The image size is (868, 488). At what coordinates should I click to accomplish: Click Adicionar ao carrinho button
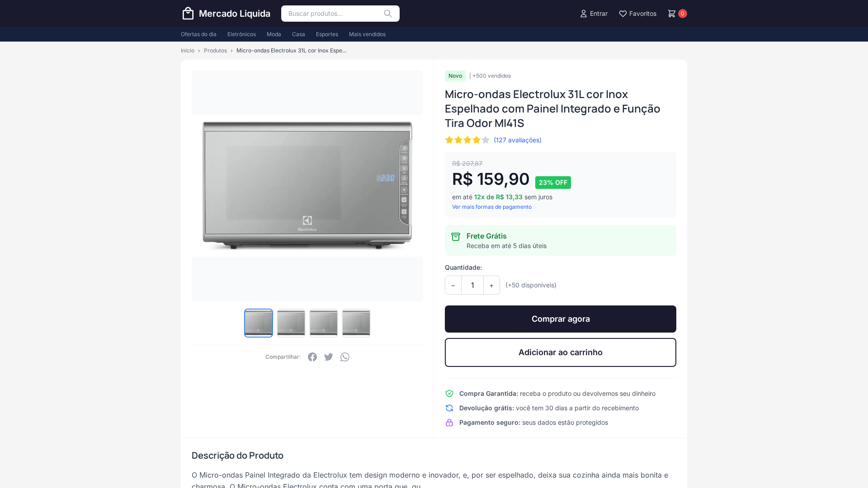(561, 352)
